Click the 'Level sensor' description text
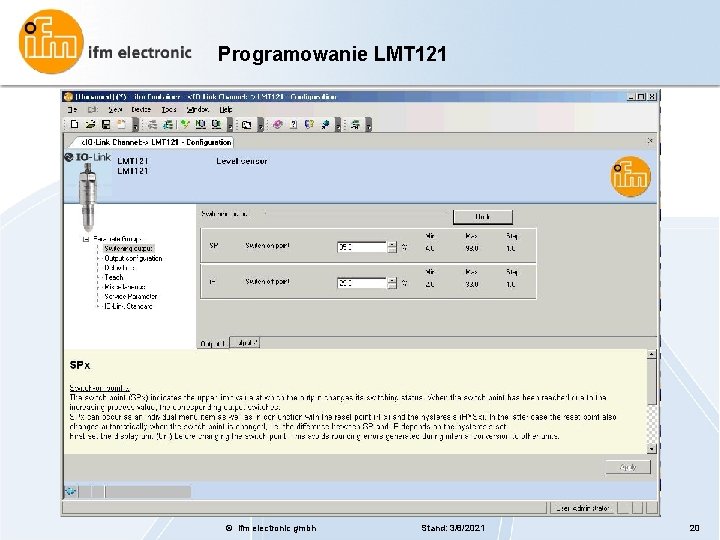 click(242, 161)
